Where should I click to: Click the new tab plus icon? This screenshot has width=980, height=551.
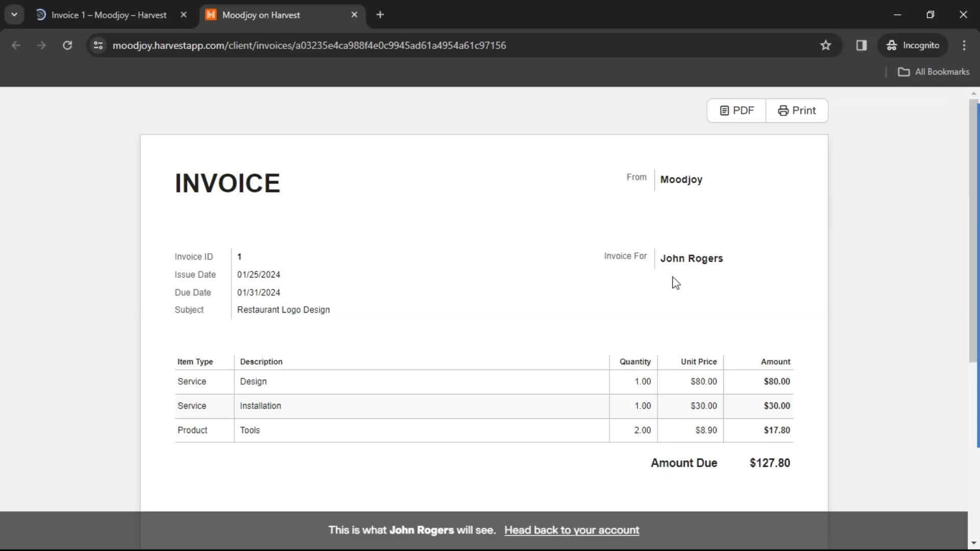[x=380, y=15]
